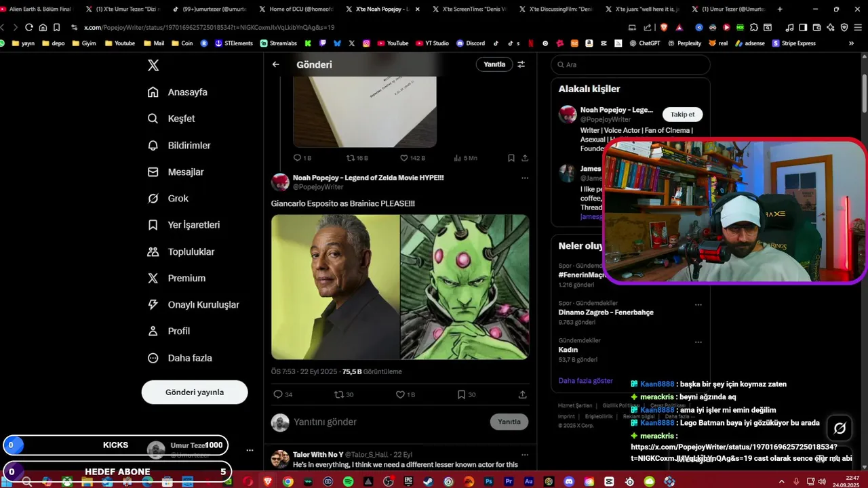The image size is (868, 488).
Task: Go to Anasayfa in the sidebar
Action: click(x=178, y=92)
